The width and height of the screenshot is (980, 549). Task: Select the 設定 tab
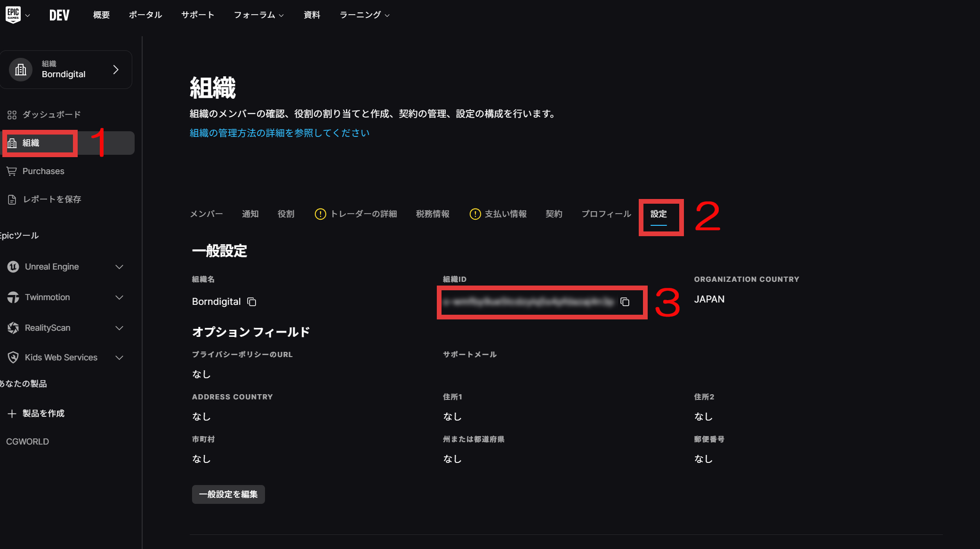coord(659,214)
